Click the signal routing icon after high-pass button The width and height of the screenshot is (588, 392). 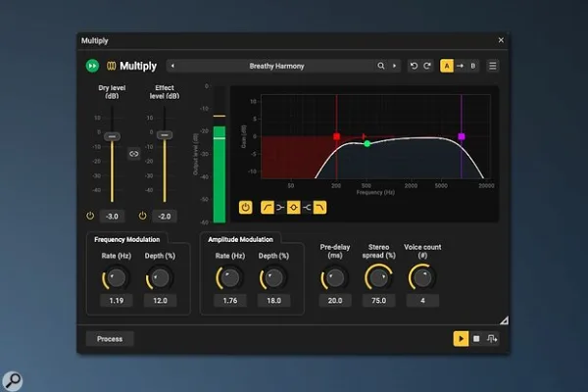(280, 208)
